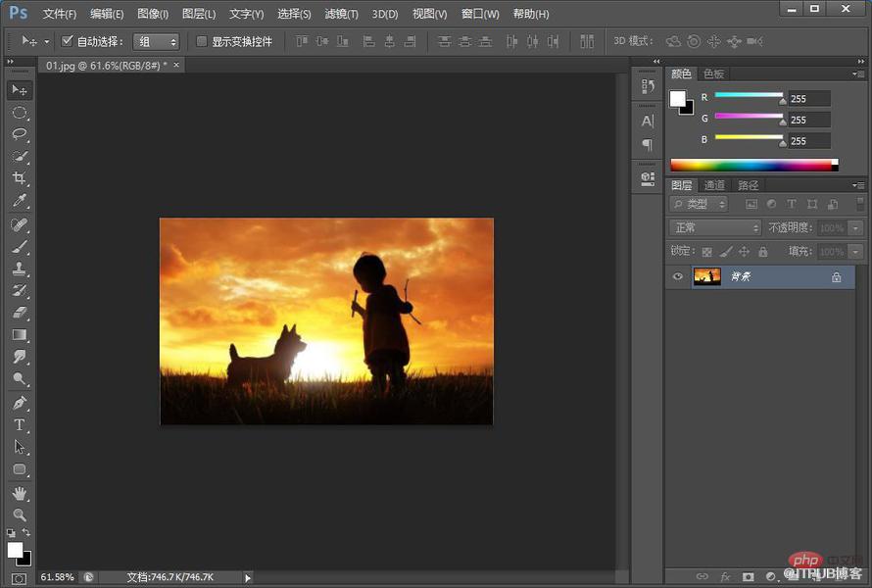Enable the 自动选择 checkbox
The width and height of the screenshot is (872, 588).
[68, 41]
